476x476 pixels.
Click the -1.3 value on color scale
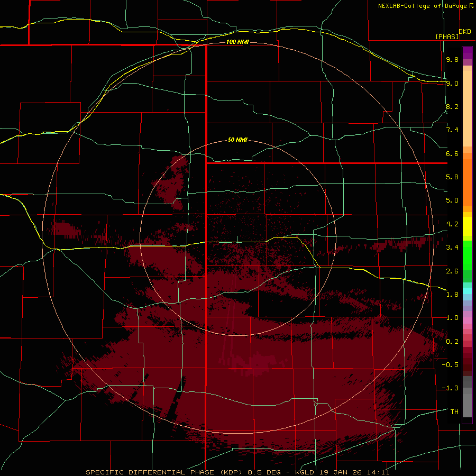[x=450, y=388]
